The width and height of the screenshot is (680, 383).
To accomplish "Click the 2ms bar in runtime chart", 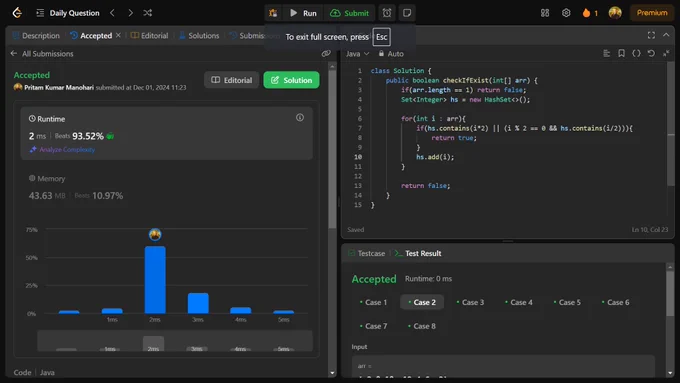I will [155, 280].
